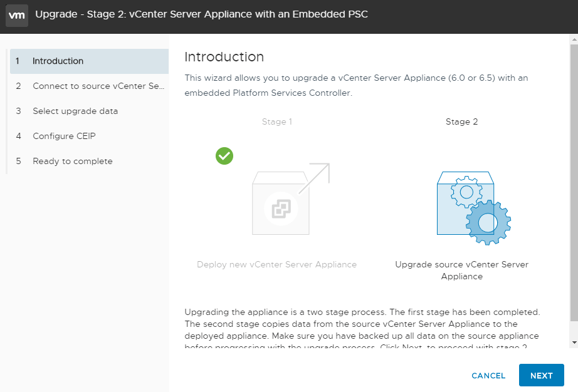Click the large blue gear icon
578x392 pixels.
(x=488, y=222)
